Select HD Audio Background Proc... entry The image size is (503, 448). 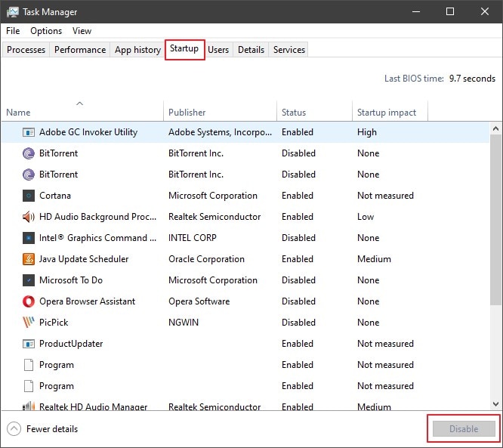pyautogui.click(x=98, y=217)
